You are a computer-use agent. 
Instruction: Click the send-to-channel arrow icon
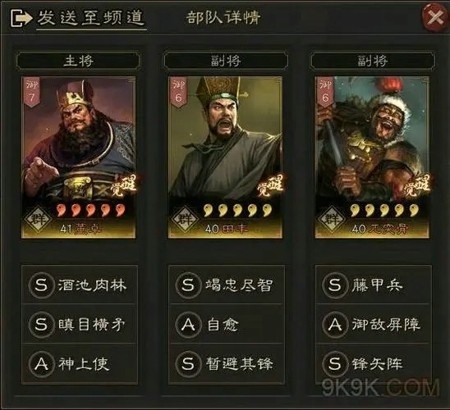[x=21, y=18]
